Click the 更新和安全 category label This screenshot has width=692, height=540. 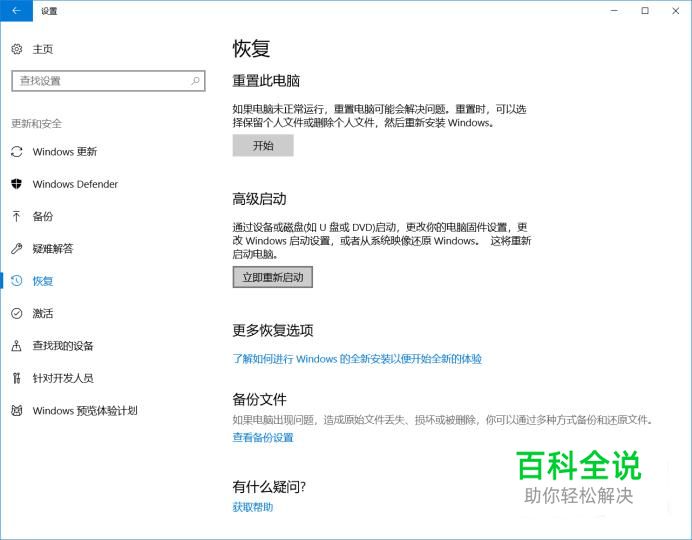37,124
